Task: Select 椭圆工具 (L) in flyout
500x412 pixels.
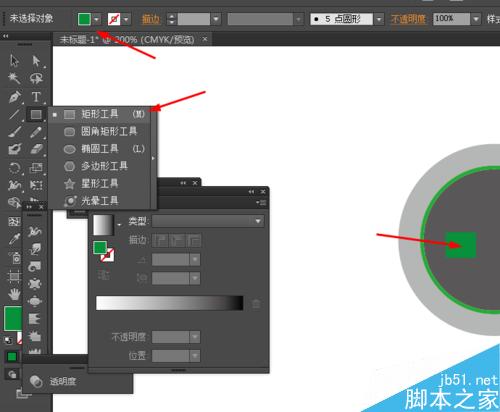Action: coord(99,149)
